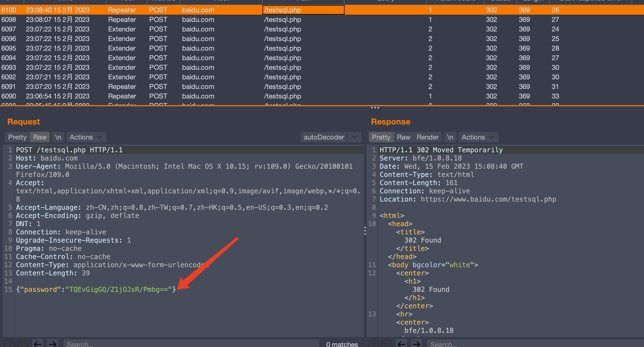Toggle \n non-printable characters in Response

click(x=450, y=137)
